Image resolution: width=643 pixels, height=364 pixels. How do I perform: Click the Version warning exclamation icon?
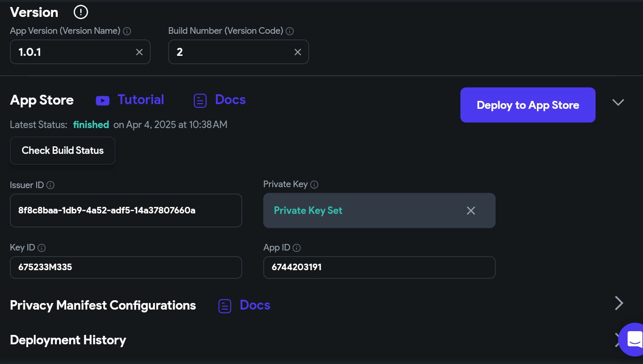[x=81, y=12]
